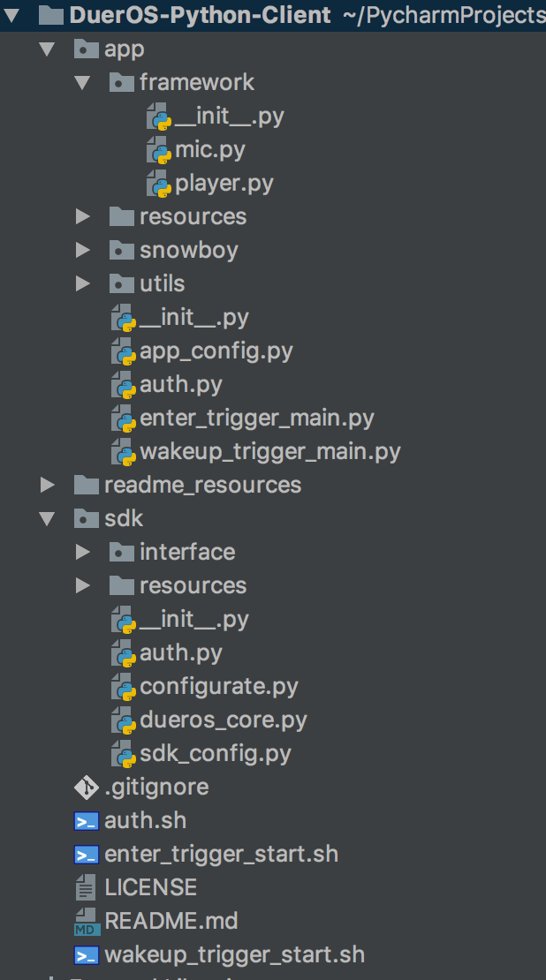
Task: Expand the readme_resources folder arrow
Action: (48, 485)
